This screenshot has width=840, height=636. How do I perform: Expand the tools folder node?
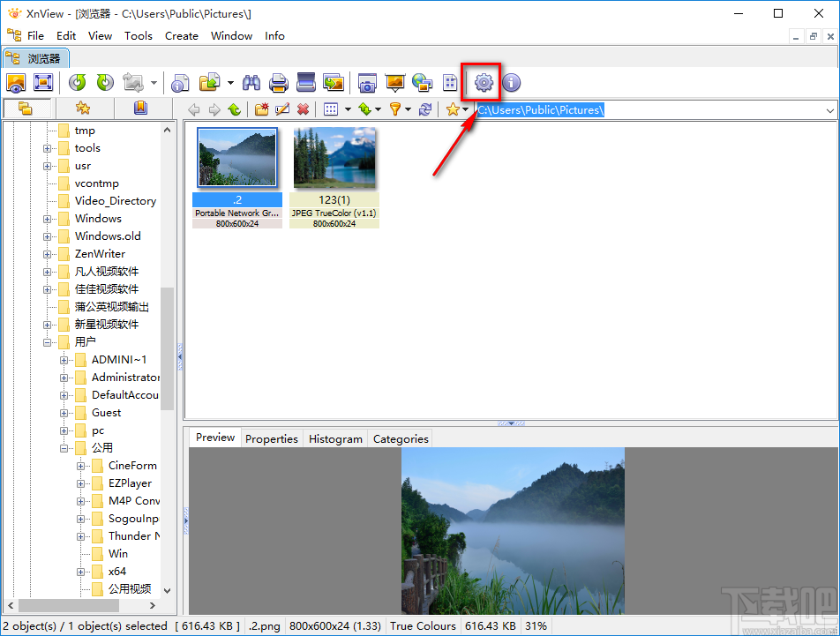click(47, 149)
